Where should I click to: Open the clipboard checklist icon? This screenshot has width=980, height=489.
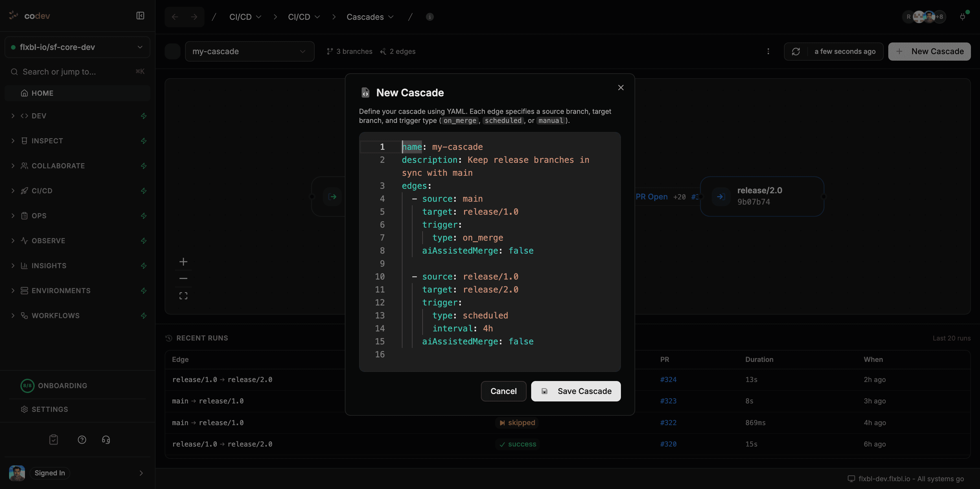tap(54, 439)
